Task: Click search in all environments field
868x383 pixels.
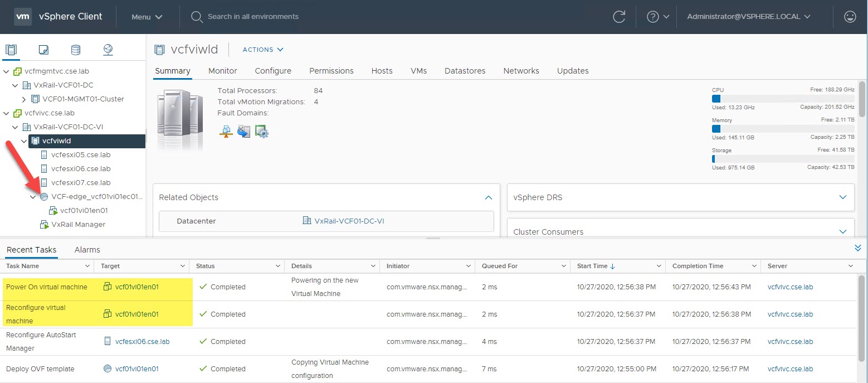Action: pyautogui.click(x=253, y=17)
